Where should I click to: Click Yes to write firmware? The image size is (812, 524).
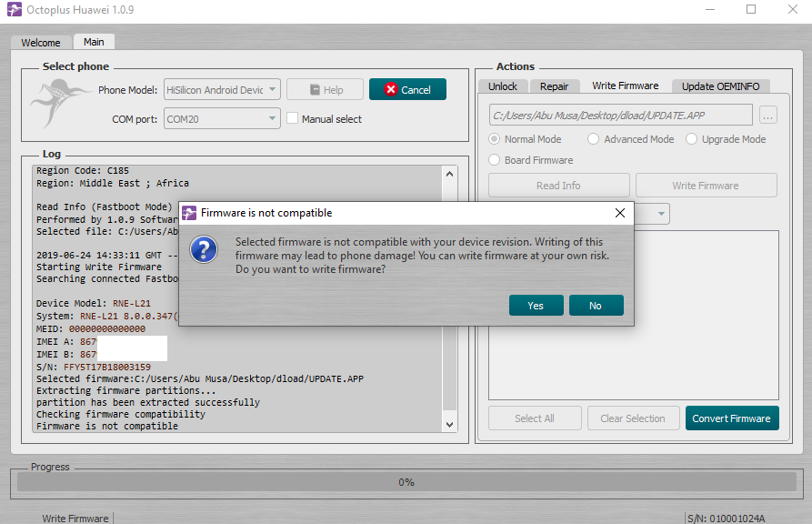[x=536, y=306]
